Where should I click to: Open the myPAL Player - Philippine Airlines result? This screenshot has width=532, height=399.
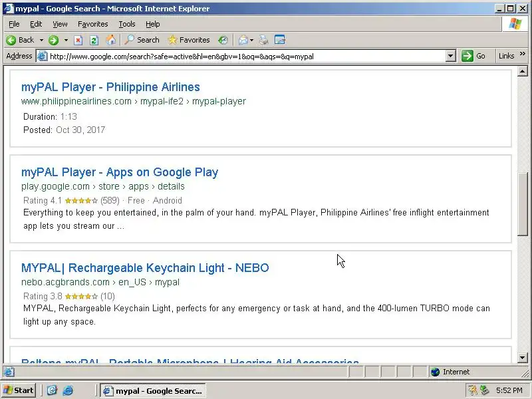(110, 87)
